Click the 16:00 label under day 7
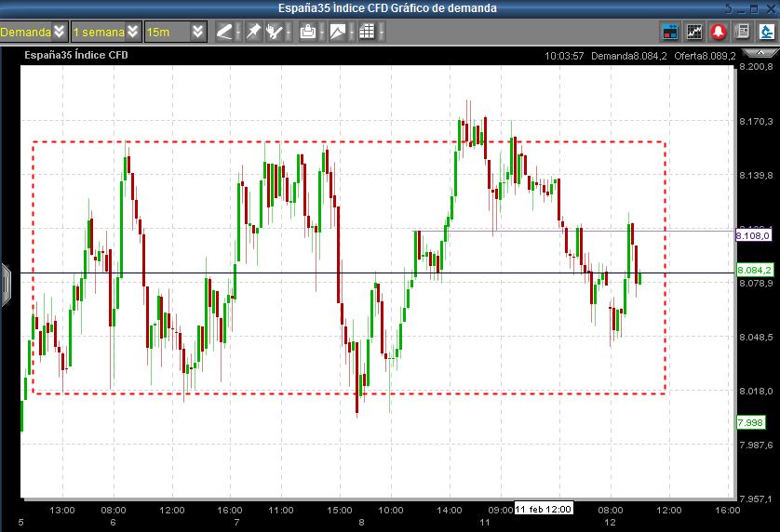The width and height of the screenshot is (780, 532). 230,510
